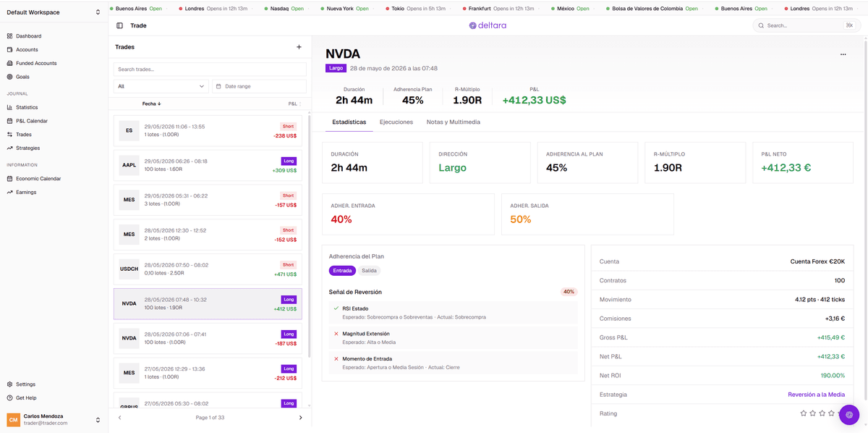Switch to the Ejecuciones tab
Viewport: 868px width, 433px height.
tap(396, 122)
